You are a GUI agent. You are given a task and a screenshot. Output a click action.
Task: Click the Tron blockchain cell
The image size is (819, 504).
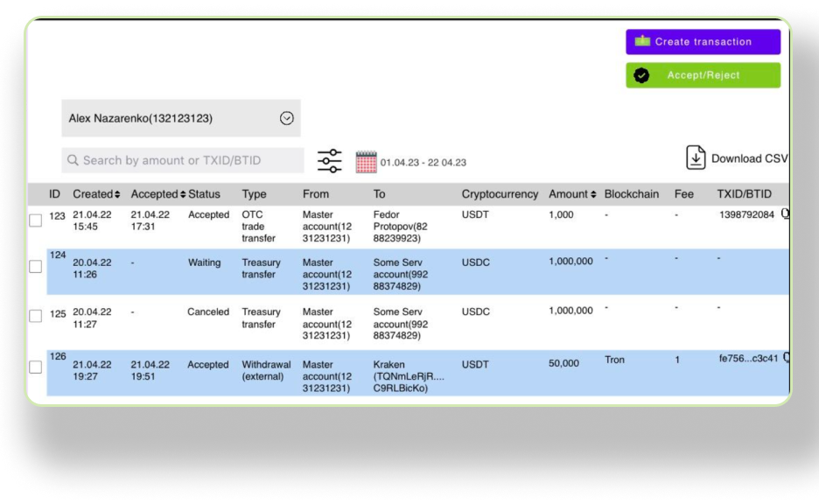click(x=614, y=360)
